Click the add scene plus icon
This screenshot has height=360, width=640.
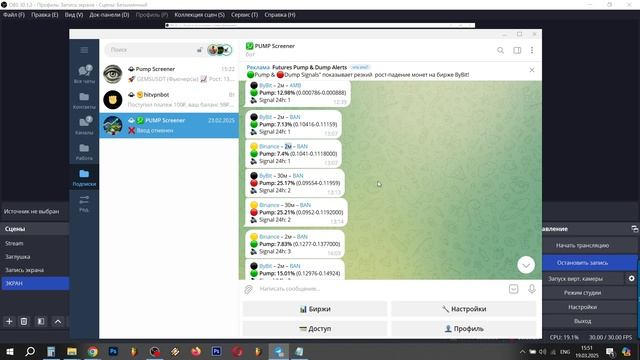tap(9, 322)
